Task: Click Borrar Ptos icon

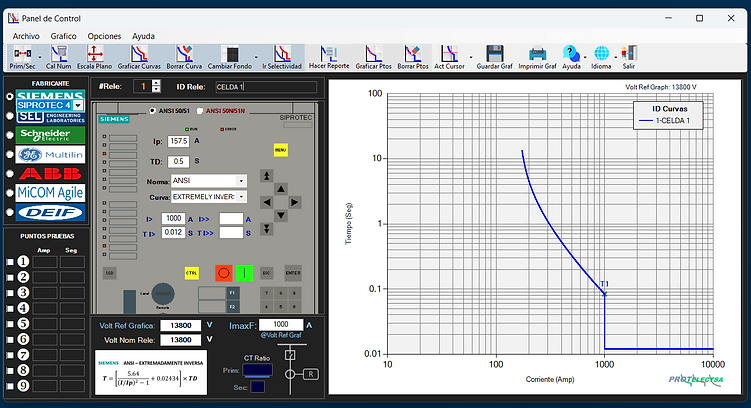Action: pos(413,57)
